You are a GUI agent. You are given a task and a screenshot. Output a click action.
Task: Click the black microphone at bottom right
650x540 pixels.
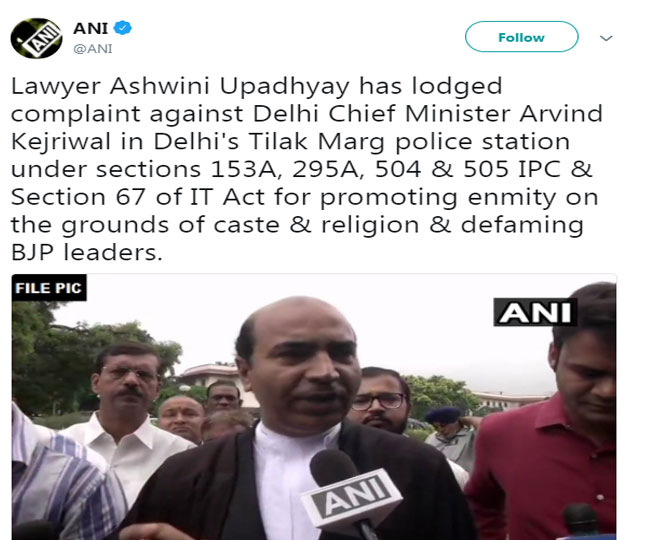coord(582,521)
